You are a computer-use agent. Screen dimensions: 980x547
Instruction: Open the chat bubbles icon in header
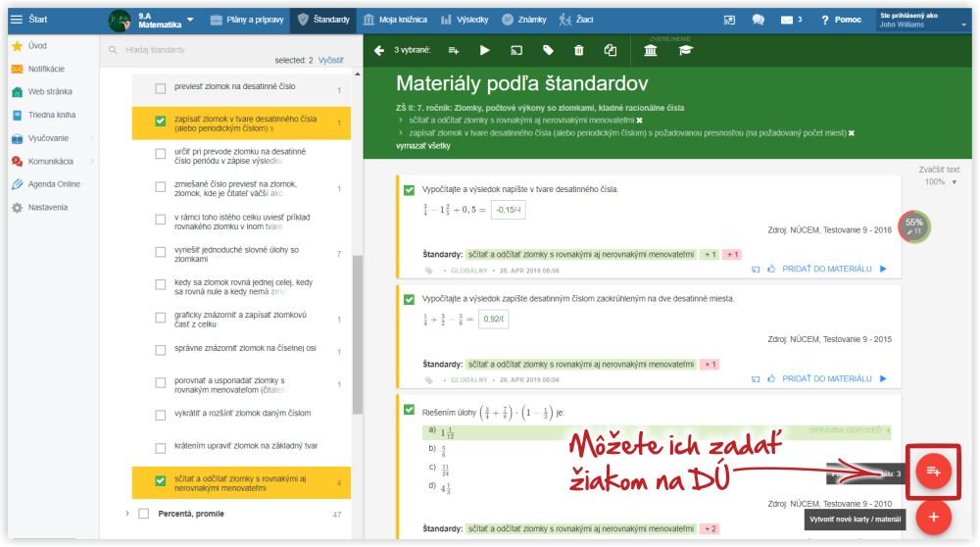click(x=758, y=20)
